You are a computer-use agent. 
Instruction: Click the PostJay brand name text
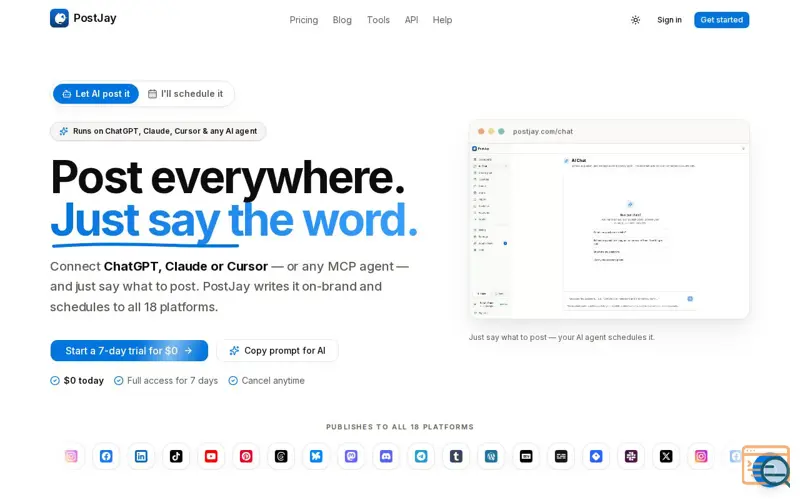[95, 18]
